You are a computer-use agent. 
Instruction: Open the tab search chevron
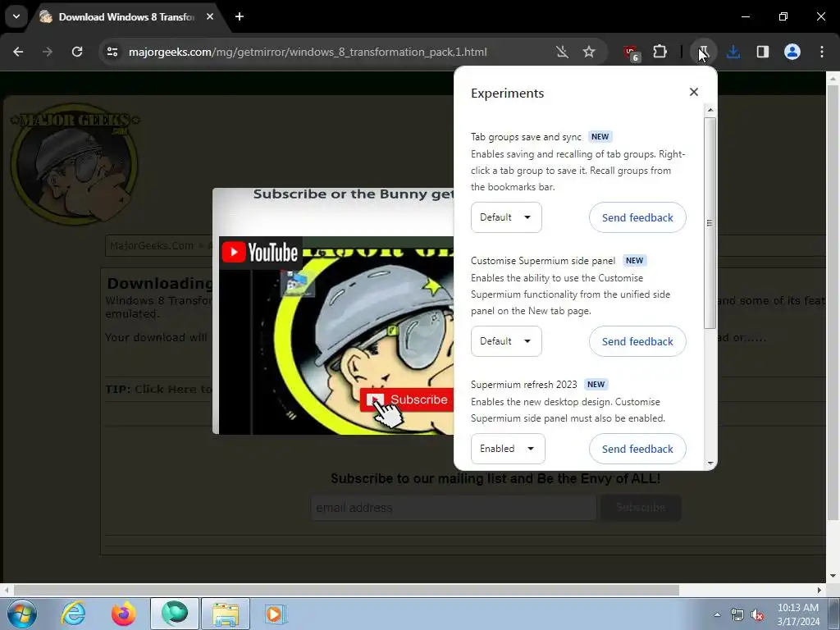point(16,16)
